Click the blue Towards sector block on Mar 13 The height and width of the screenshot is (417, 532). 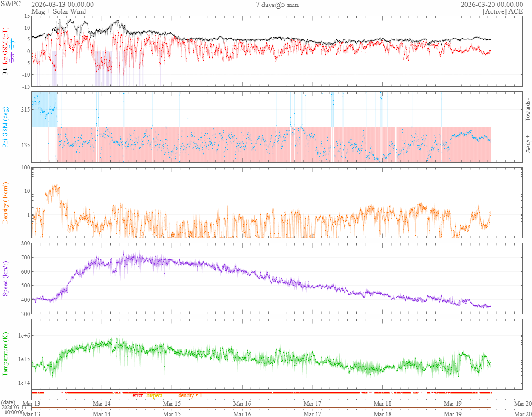(x=44, y=109)
